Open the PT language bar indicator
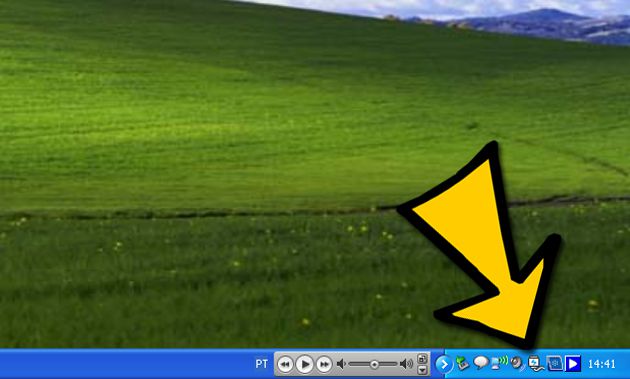This screenshot has height=379, width=630. coord(262,364)
